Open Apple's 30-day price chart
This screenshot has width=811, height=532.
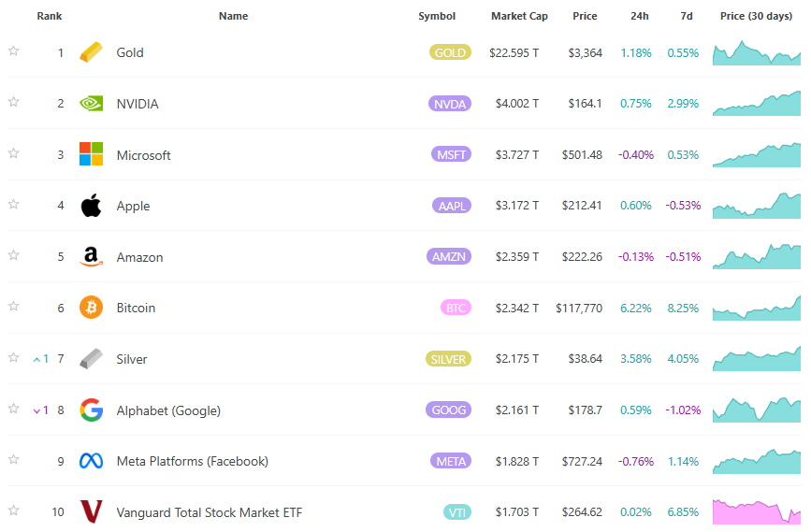(x=756, y=206)
